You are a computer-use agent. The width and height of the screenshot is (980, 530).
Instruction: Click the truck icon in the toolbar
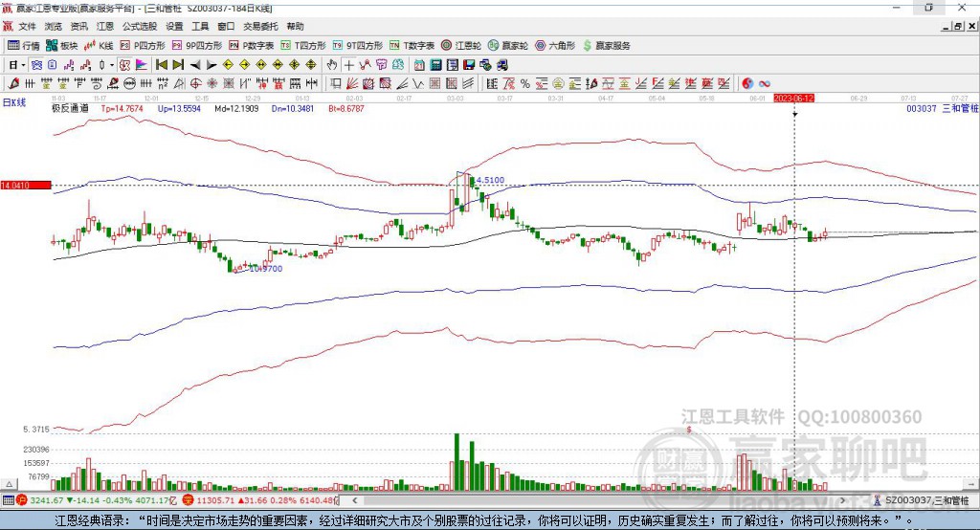pyautogui.click(x=501, y=65)
